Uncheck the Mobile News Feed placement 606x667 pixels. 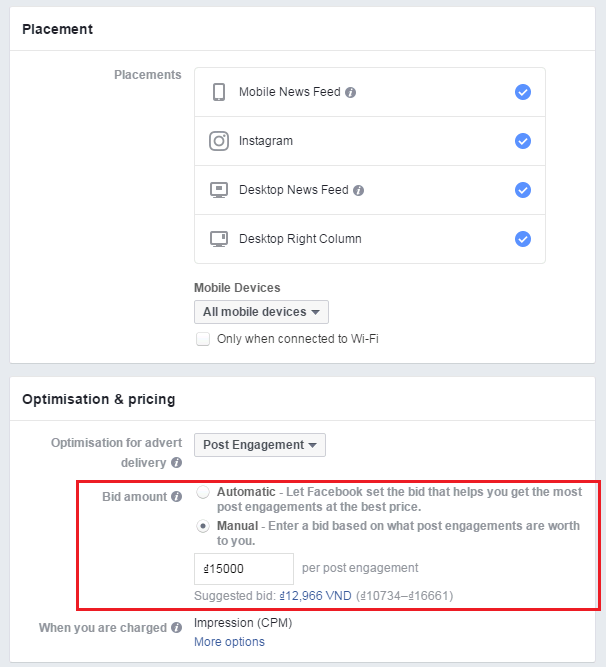point(522,92)
